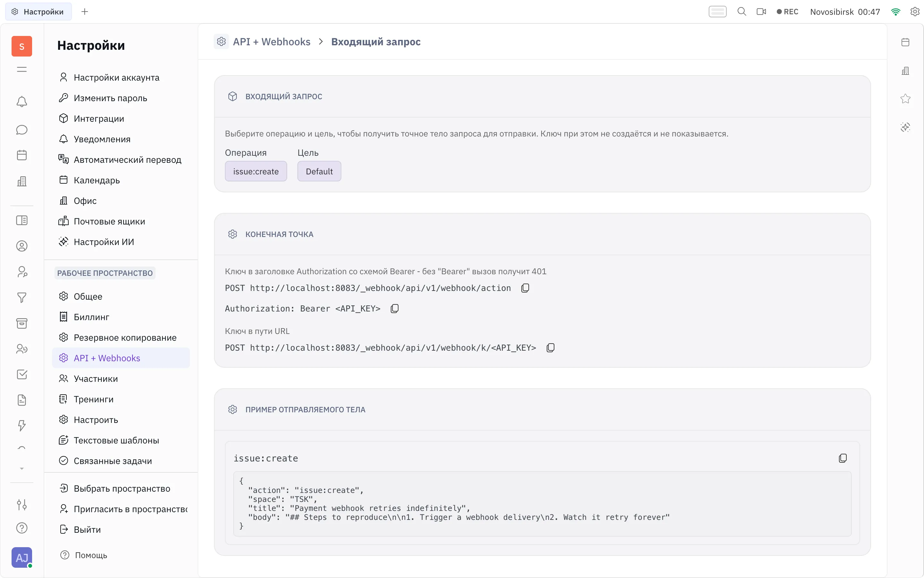Click the AJ user avatar
924x578 pixels.
coord(22,557)
